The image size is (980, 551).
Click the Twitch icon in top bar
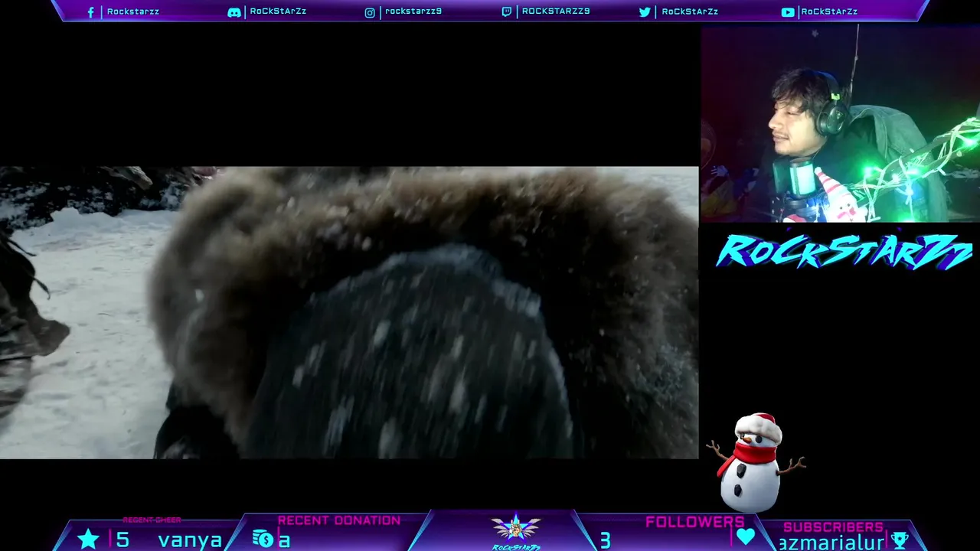coord(506,11)
